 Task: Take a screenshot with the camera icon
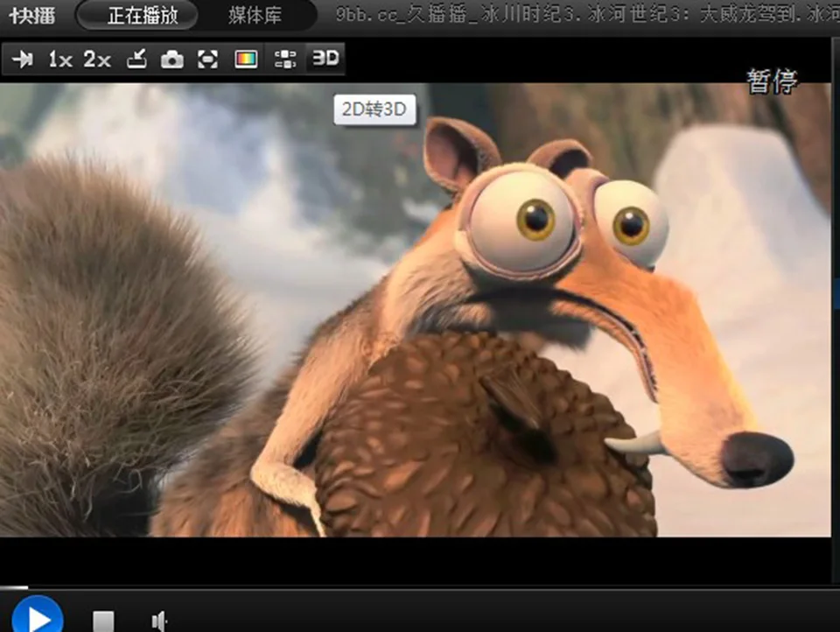172,59
